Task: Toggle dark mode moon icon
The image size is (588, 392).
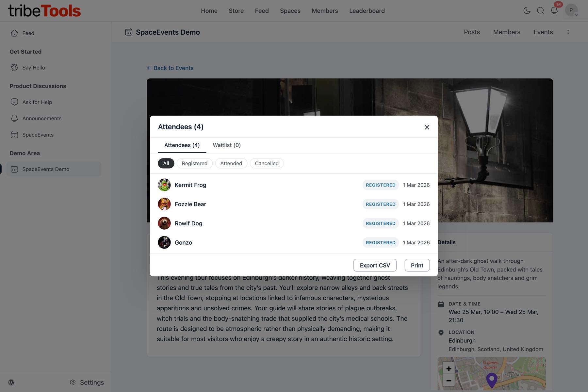Action: [x=527, y=10]
